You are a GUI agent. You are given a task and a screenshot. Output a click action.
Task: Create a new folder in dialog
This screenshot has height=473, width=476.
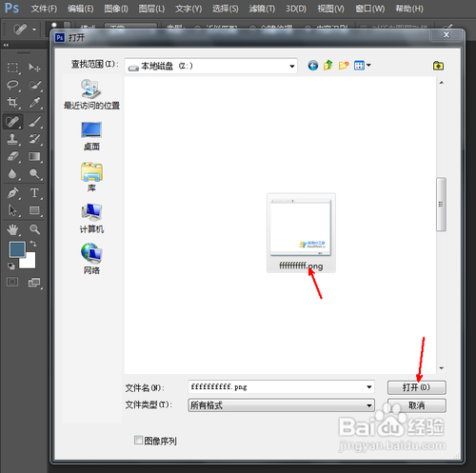(x=344, y=66)
